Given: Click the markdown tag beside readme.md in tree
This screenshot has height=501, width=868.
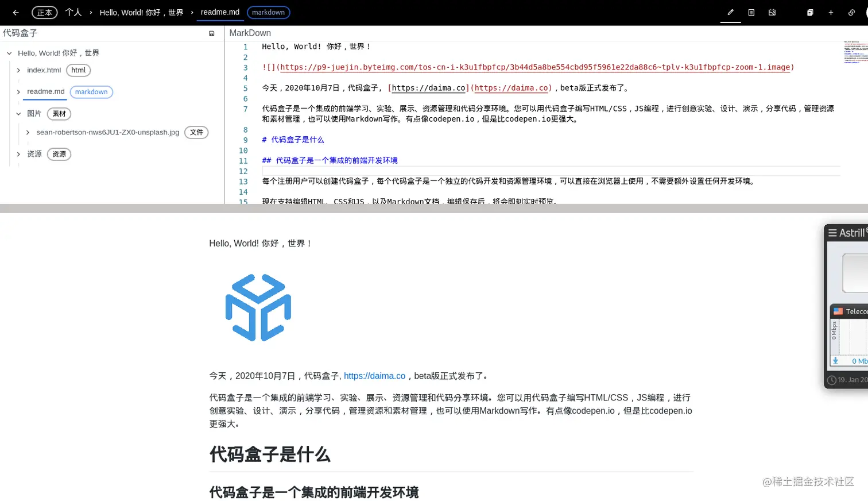Looking at the screenshot, I should point(91,92).
